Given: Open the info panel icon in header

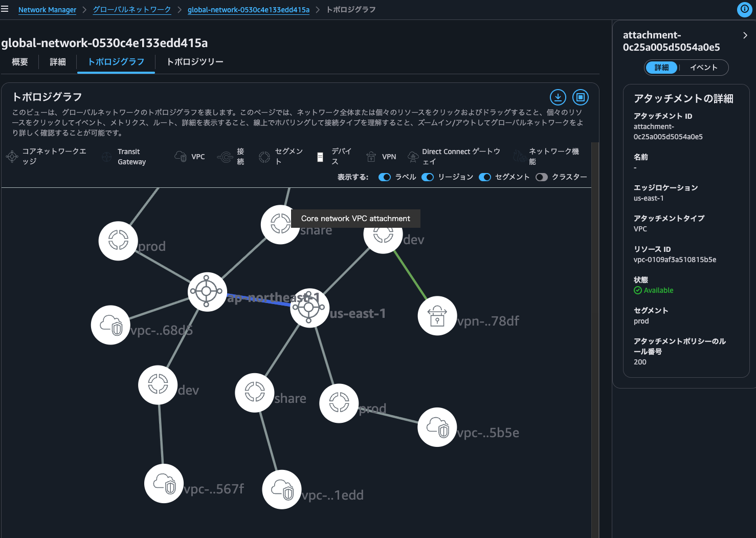Looking at the screenshot, I should pyautogui.click(x=744, y=9).
